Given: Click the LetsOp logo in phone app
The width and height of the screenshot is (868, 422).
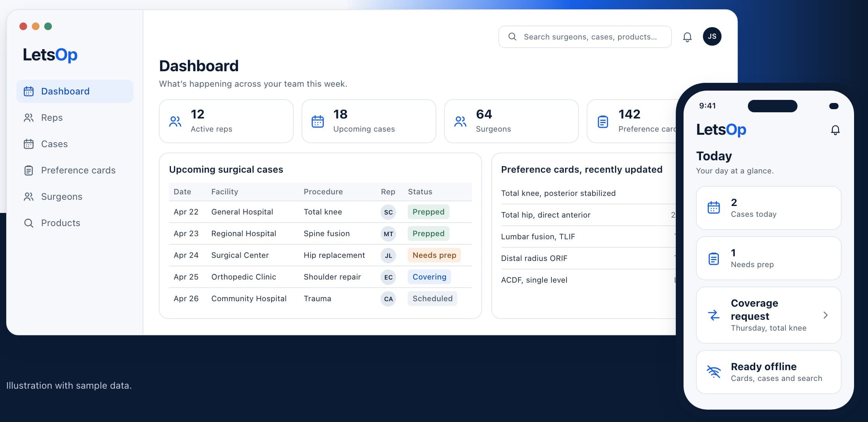Looking at the screenshot, I should pyautogui.click(x=721, y=130).
